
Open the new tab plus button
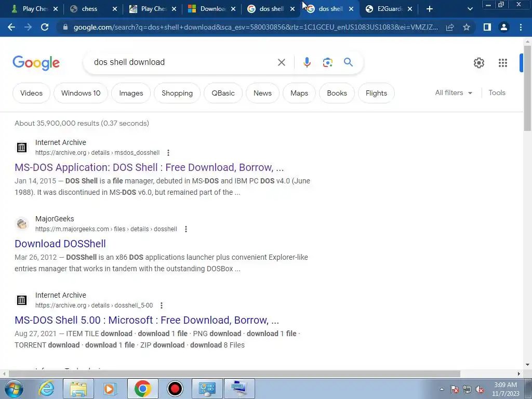[x=430, y=9]
